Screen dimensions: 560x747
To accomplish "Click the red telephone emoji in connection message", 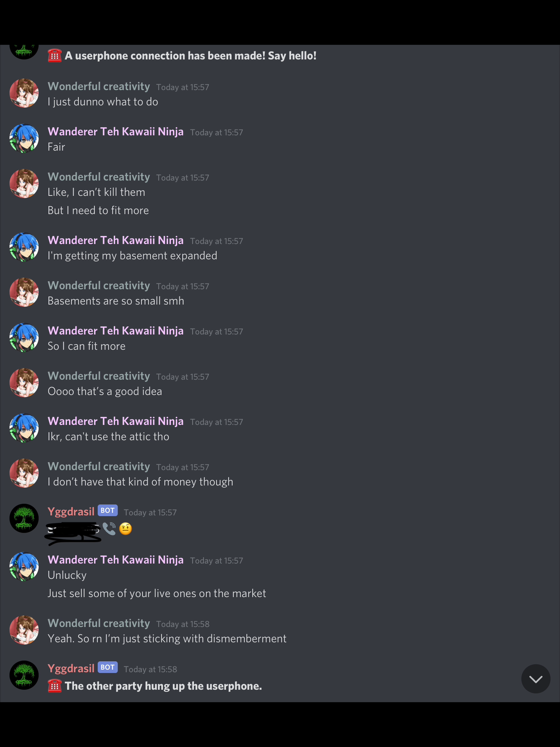I will click(x=54, y=56).
